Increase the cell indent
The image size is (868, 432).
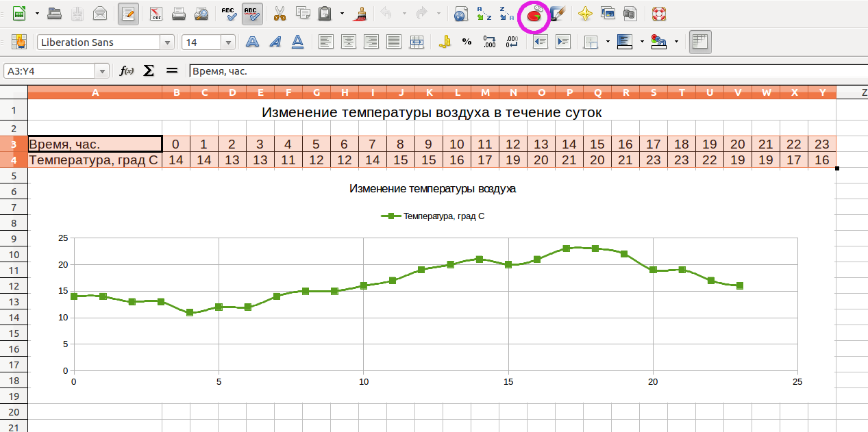point(563,42)
